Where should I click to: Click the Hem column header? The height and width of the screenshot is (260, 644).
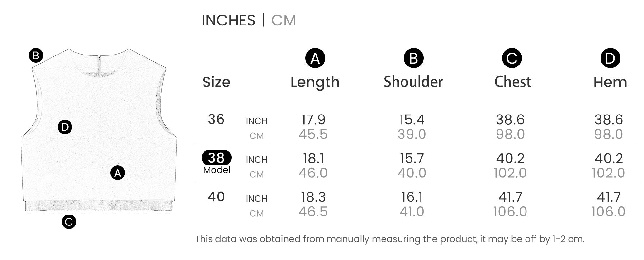610,82
